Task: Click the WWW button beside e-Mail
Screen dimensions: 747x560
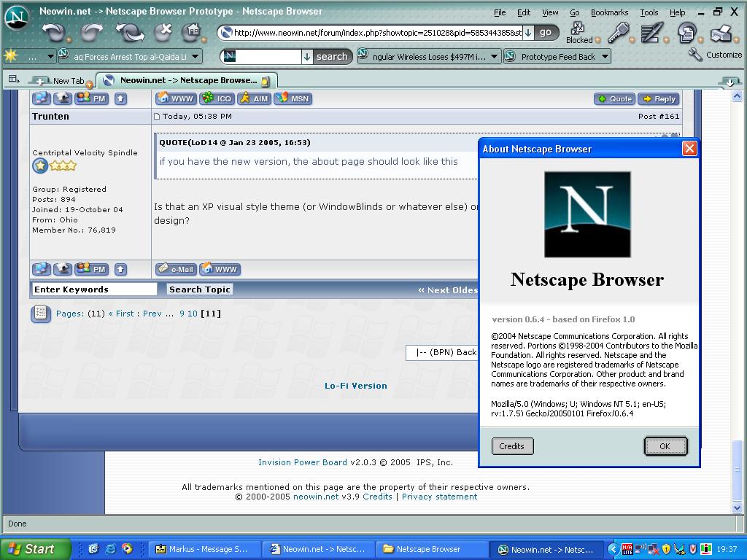Action: 220,268
